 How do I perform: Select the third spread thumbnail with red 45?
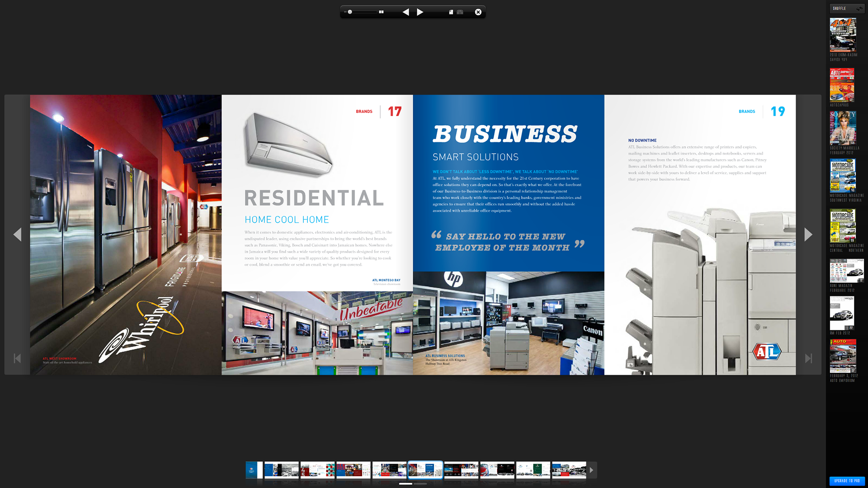coord(318,470)
